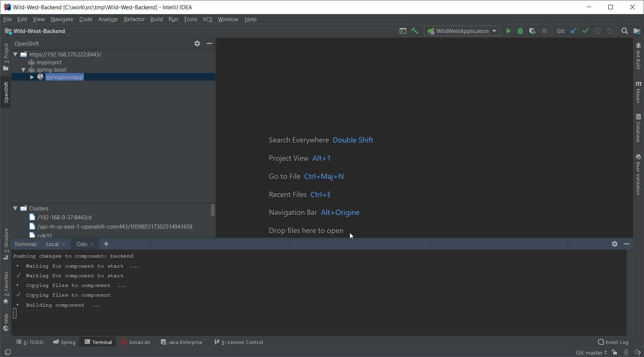This screenshot has height=357, width=644.
Task: Select cluster /192-168-0-37:8443/d
Action: coord(64,217)
